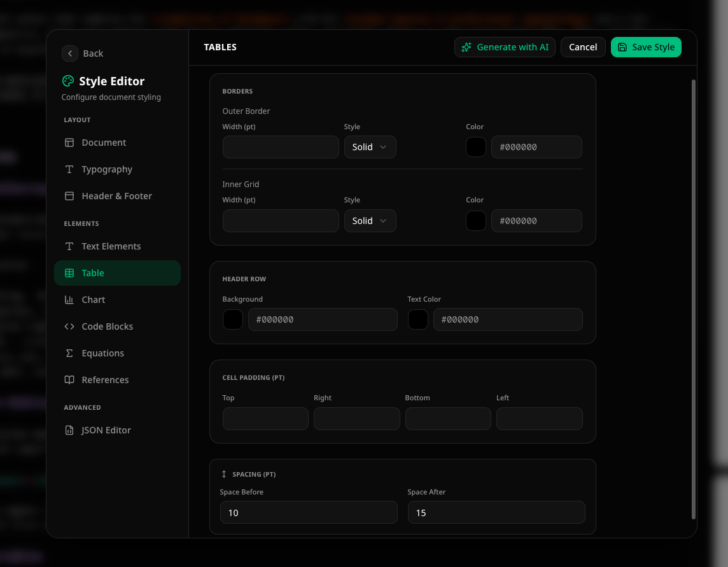Click the Spacing vertical arrows icon

click(x=224, y=474)
